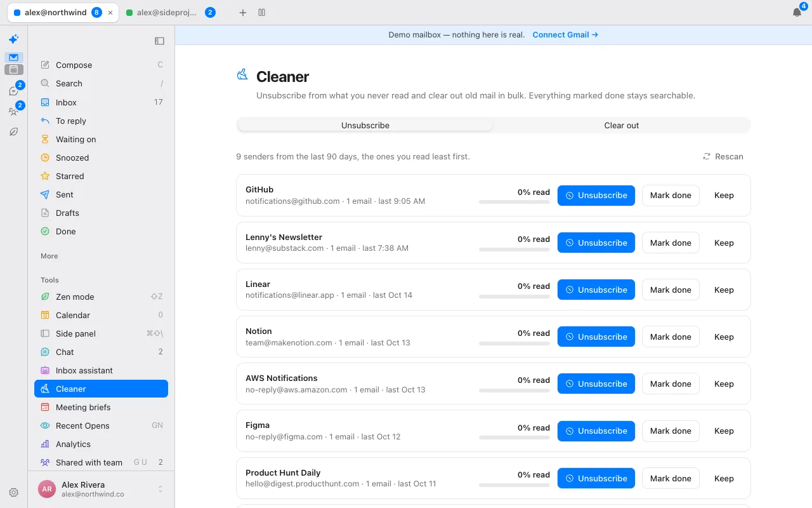The height and width of the screenshot is (508, 812).
Task: Open the Analytics tool
Action: pos(101,444)
